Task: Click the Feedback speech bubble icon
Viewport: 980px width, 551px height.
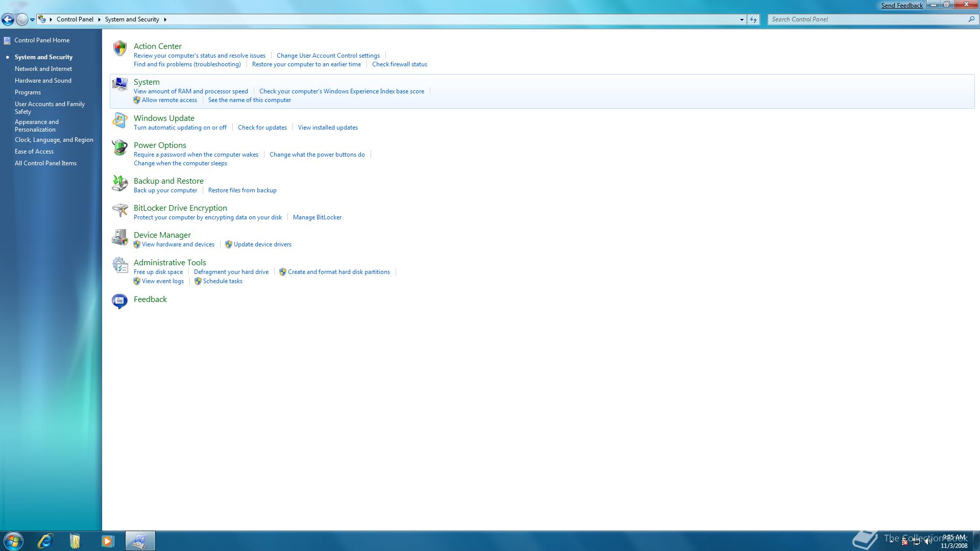Action: pyautogui.click(x=119, y=301)
